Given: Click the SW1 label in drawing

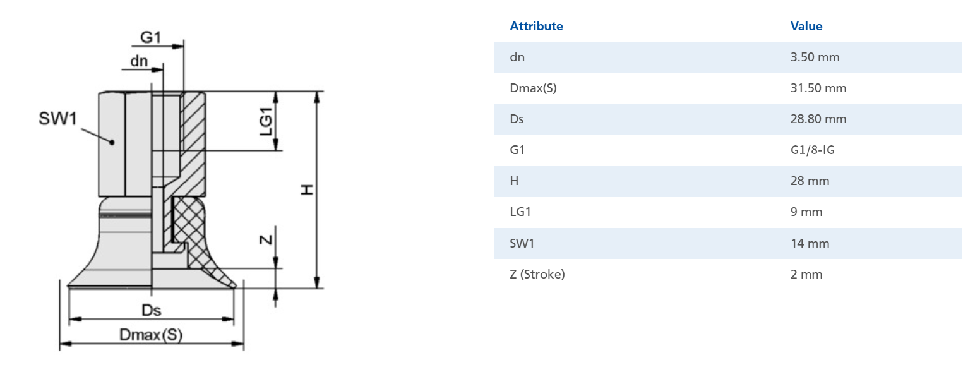Looking at the screenshot, I should pyautogui.click(x=57, y=119).
